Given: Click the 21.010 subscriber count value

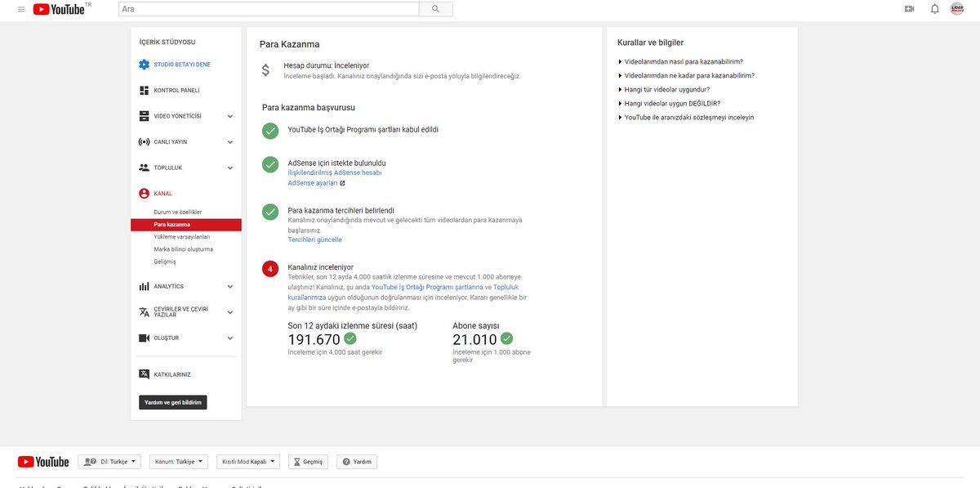Looking at the screenshot, I should point(474,340).
